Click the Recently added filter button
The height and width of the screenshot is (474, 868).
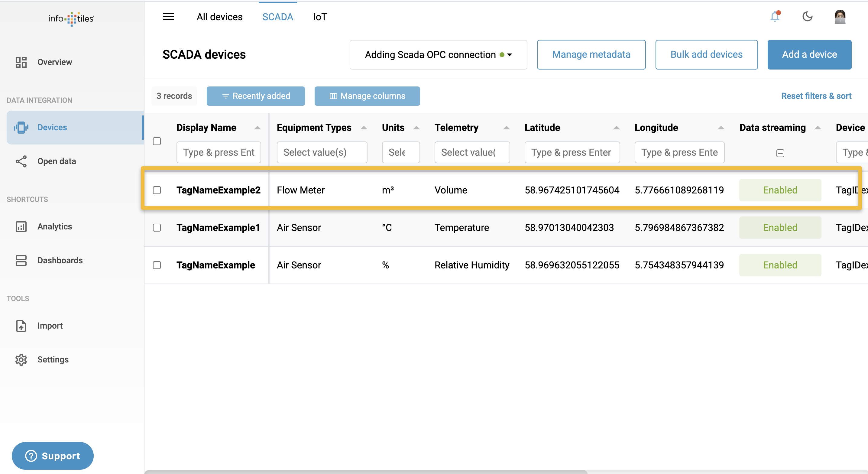pyautogui.click(x=255, y=96)
